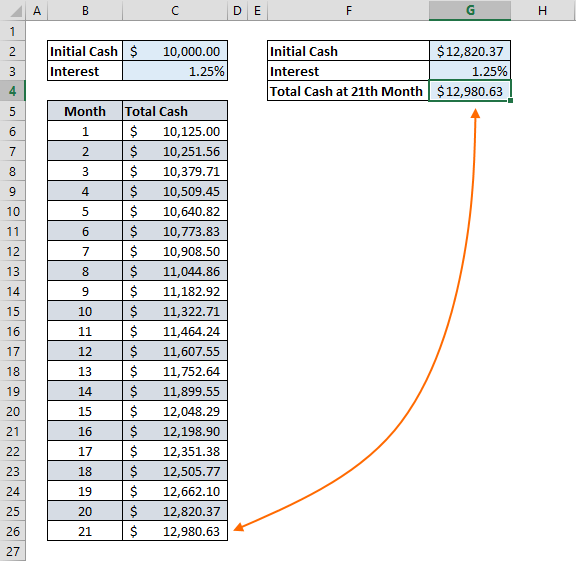This screenshot has height=561, width=576.
Task: Select column C's 12,820.37 cell in row 25
Action: 175,511
